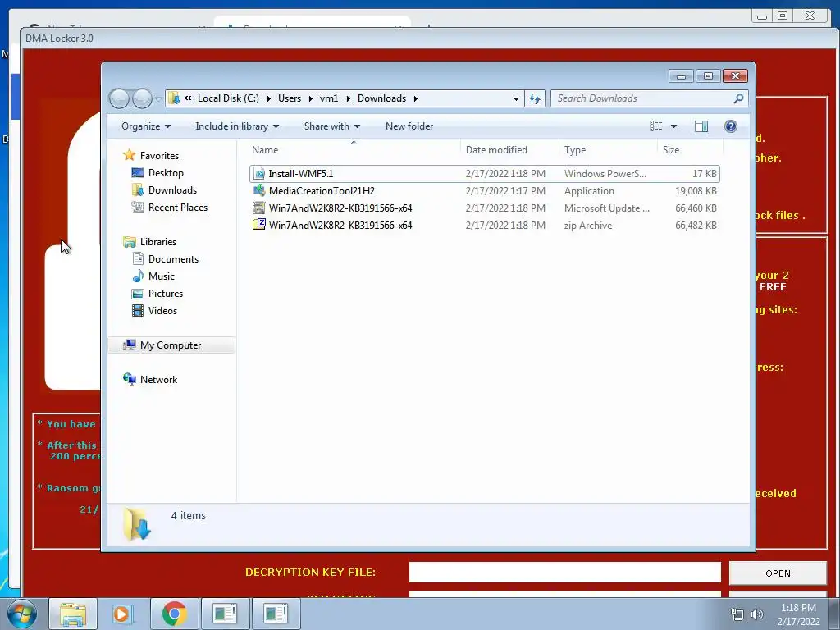The image size is (840, 630).
Task: Close the Downloads Explorer window
Action: 735,76
